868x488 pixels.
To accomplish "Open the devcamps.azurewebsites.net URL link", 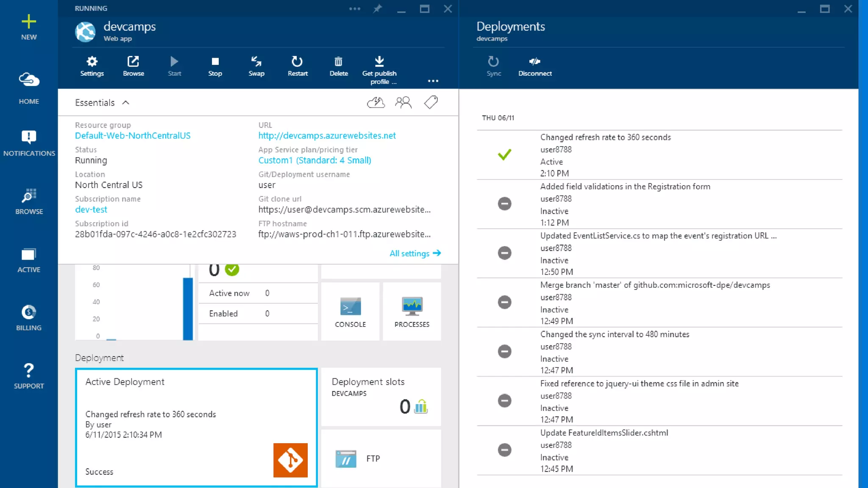I will [x=327, y=136].
